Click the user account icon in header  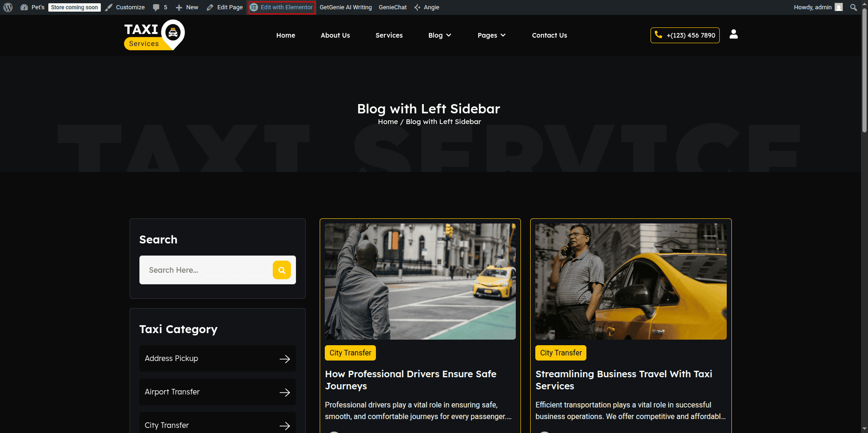(734, 34)
